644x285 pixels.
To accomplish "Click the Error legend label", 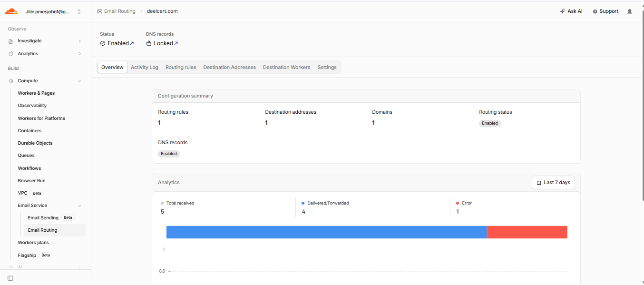I will pos(467,203).
